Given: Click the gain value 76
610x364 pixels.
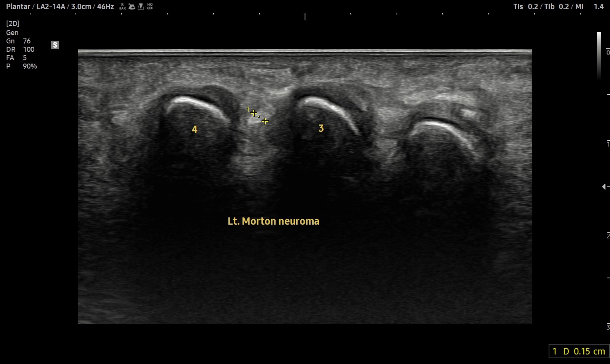Looking at the screenshot, I should click(x=27, y=41).
